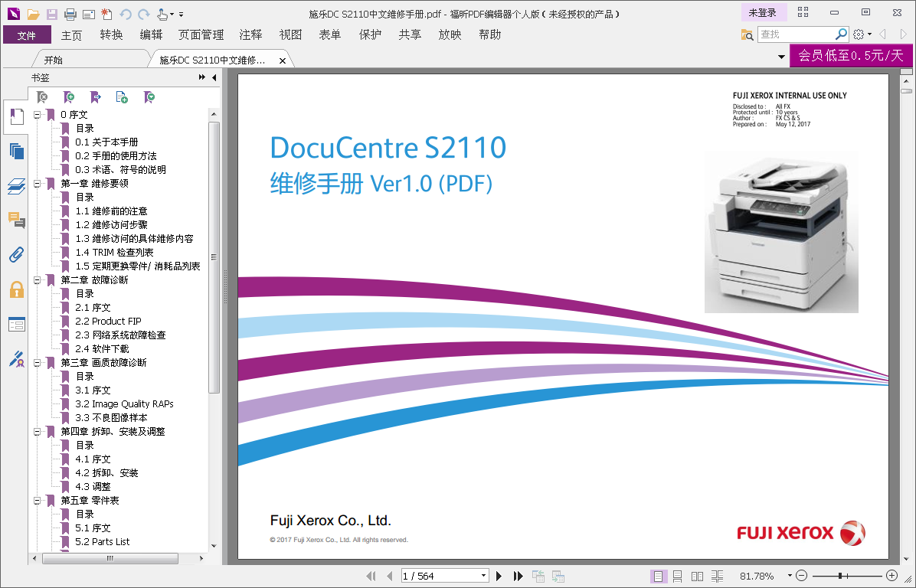Open the Digital signatures panel icon
Image resolution: width=916 pixels, height=588 pixels.
click(16, 358)
